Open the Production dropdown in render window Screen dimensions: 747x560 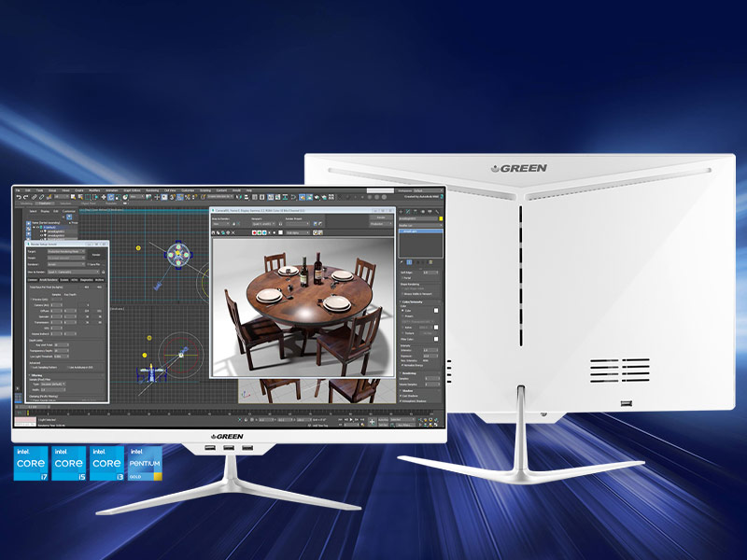(381, 224)
